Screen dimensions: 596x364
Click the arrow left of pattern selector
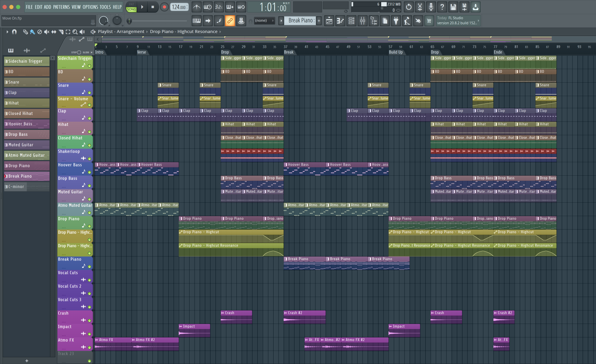281,21
